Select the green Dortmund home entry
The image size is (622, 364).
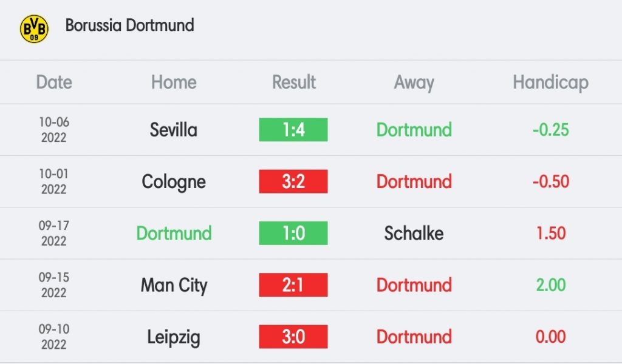tap(174, 233)
